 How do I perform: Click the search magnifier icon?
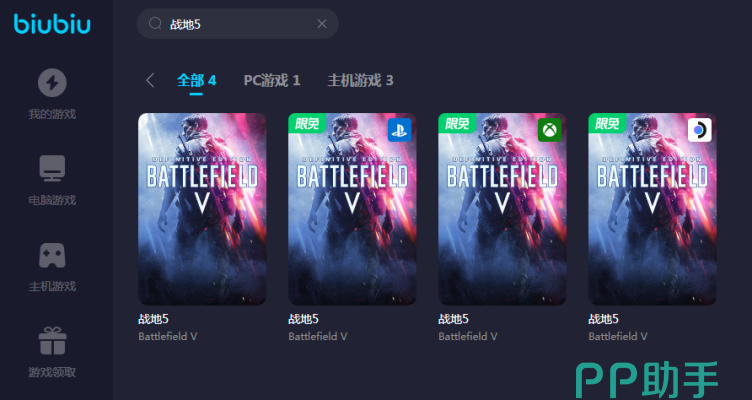coord(155,24)
